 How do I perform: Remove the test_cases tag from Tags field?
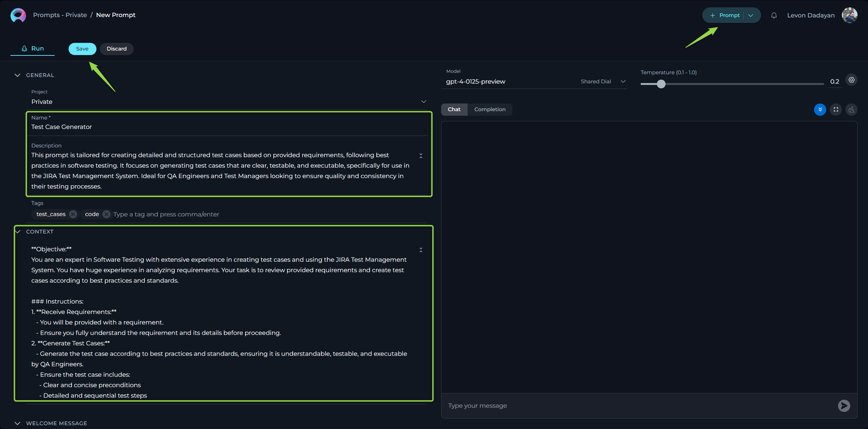[73, 214]
